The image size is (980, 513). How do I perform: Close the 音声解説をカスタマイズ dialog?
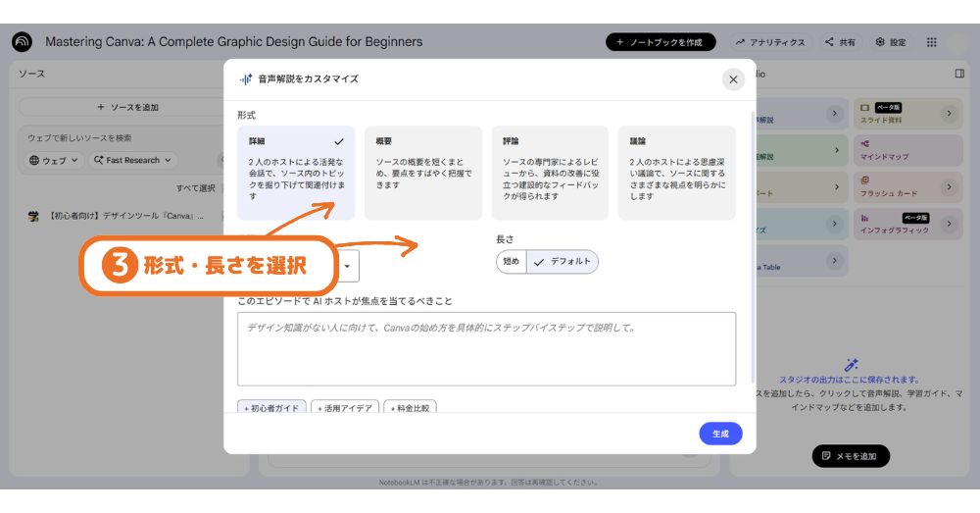coord(733,79)
